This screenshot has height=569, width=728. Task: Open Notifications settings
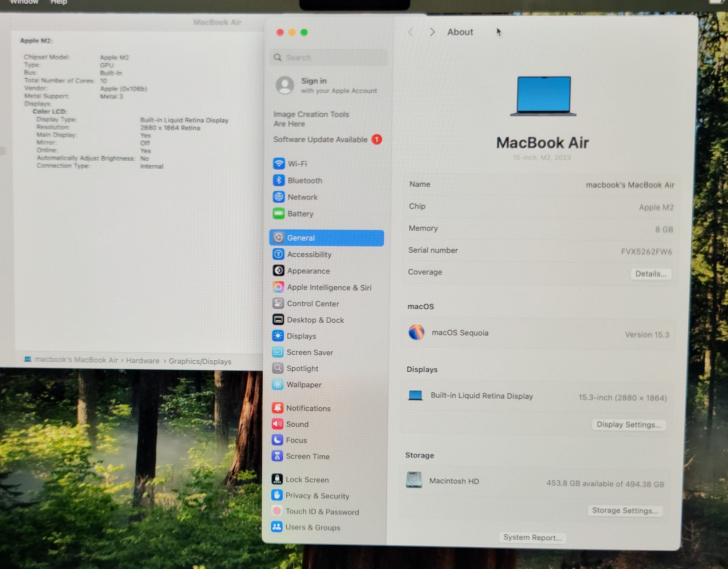(x=308, y=408)
